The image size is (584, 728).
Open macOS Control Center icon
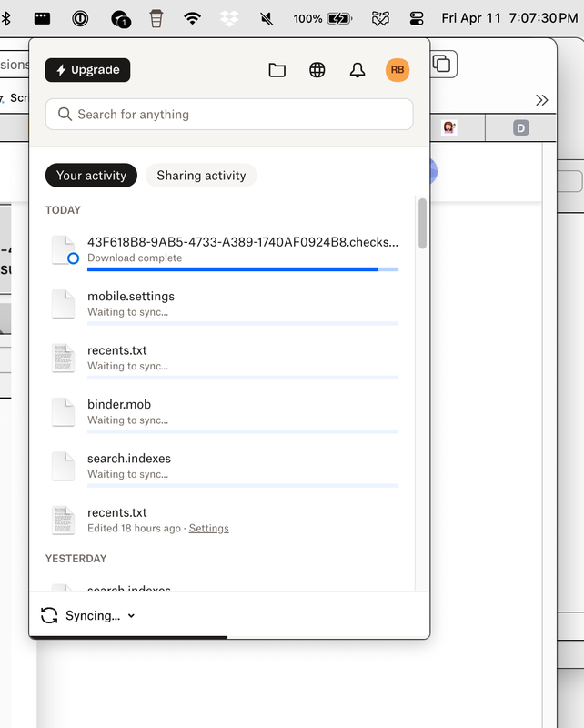pyautogui.click(x=417, y=18)
